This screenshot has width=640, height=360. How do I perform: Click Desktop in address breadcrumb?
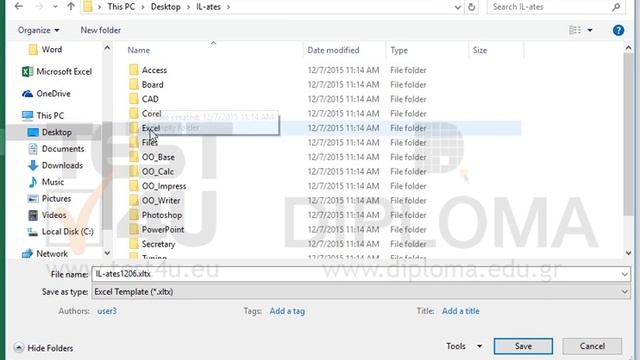tap(166, 7)
